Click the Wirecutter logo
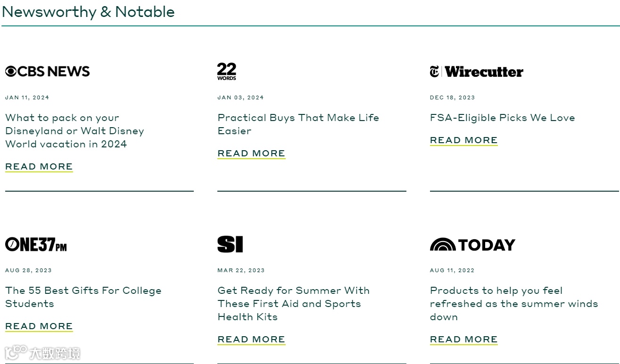620x364 pixels. click(x=476, y=72)
